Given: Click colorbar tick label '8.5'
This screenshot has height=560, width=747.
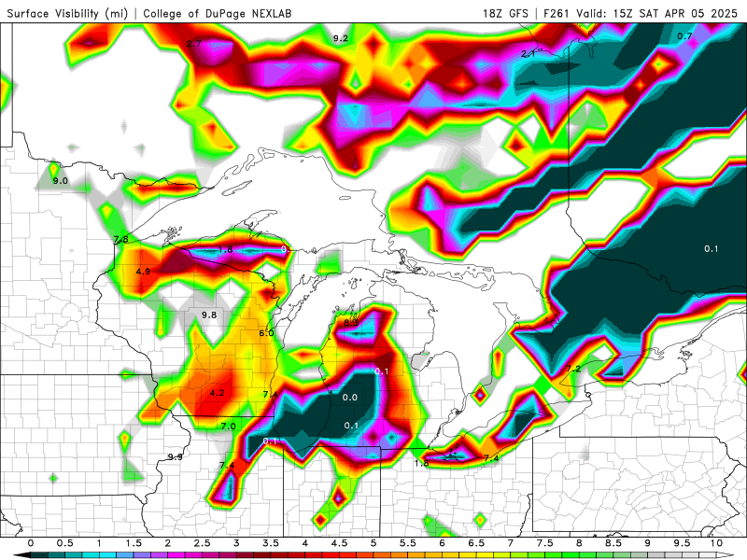Looking at the screenshot, I should (613, 543).
